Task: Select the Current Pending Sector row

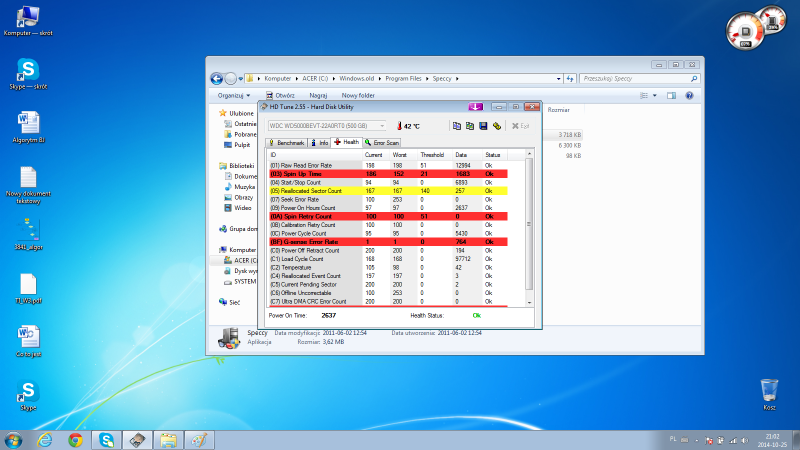Action: (388, 284)
